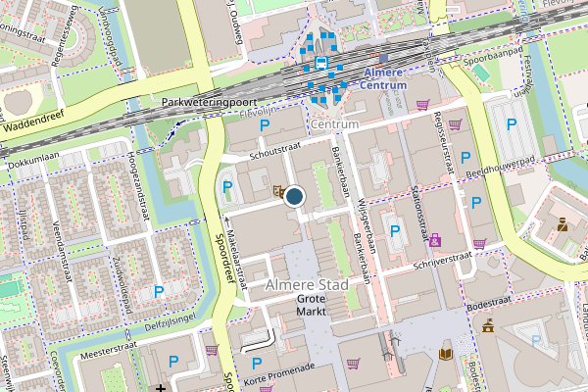This screenshot has width=588, height=392.
Task: Click the Flevolijn railway label
Action: [258, 112]
